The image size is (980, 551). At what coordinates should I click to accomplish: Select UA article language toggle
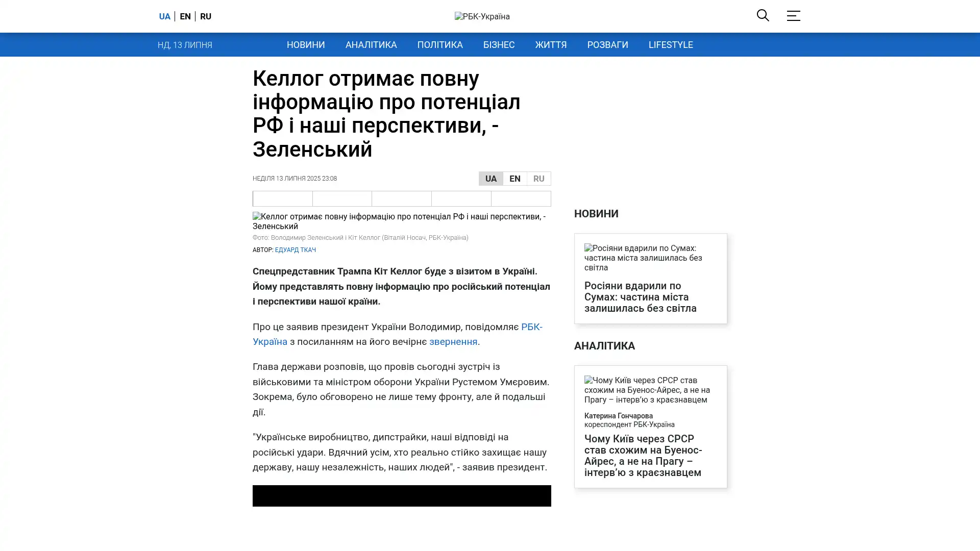491,179
